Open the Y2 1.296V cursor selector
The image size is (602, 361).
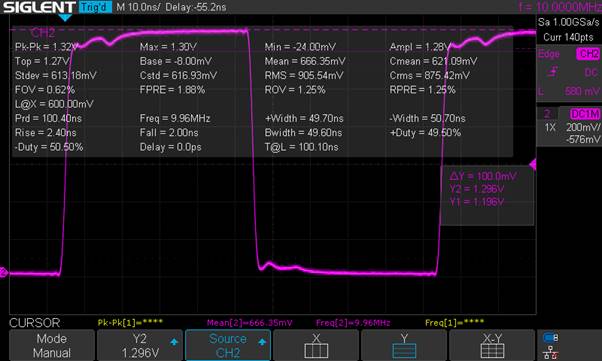pos(140,345)
